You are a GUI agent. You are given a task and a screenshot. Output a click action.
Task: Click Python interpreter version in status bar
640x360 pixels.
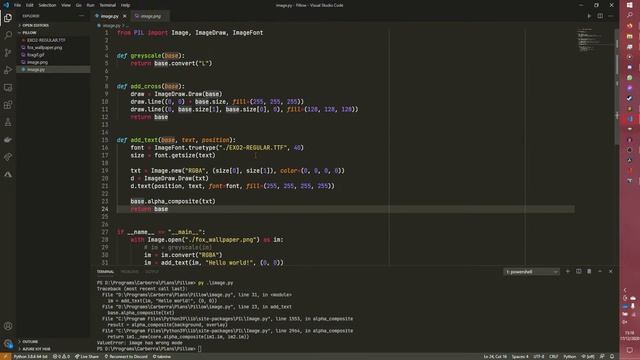31,356
